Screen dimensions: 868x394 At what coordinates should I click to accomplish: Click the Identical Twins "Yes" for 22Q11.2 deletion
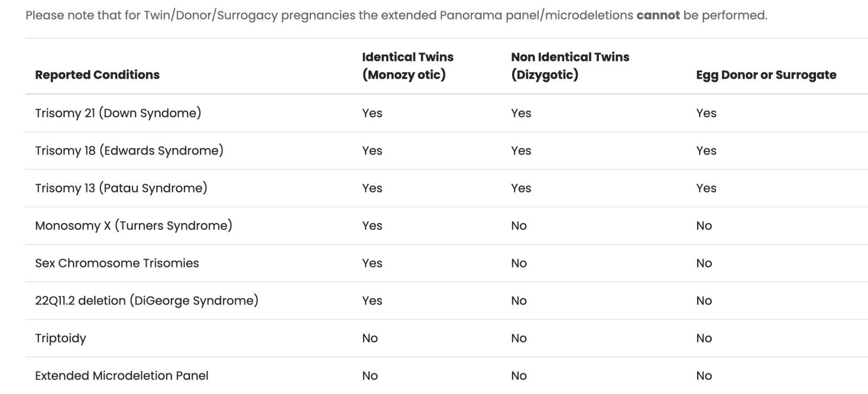(x=372, y=301)
